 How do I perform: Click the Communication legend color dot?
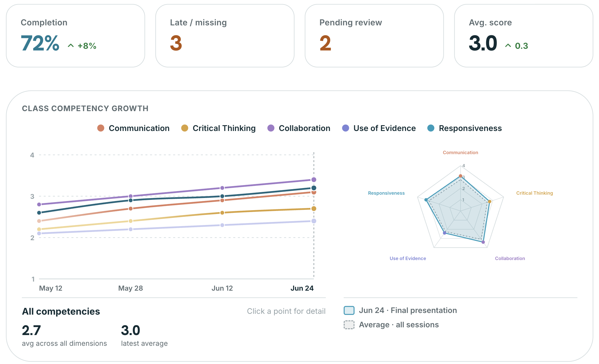[101, 128]
